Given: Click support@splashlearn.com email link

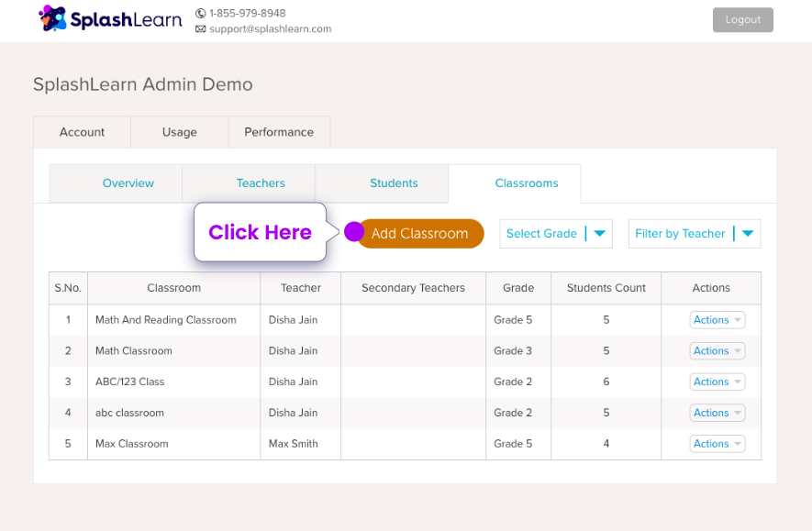Looking at the screenshot, I should [271, 29].
